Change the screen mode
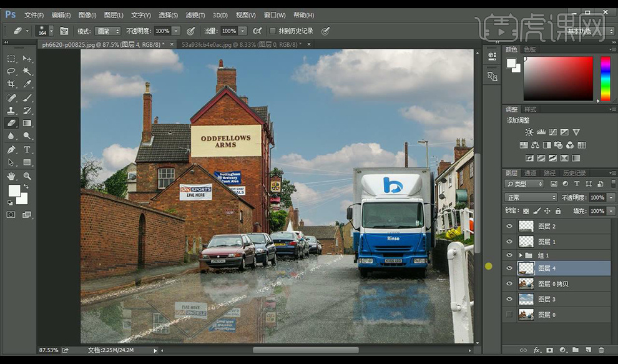This screenshot has width=618, height=364. tap(27, 215)
